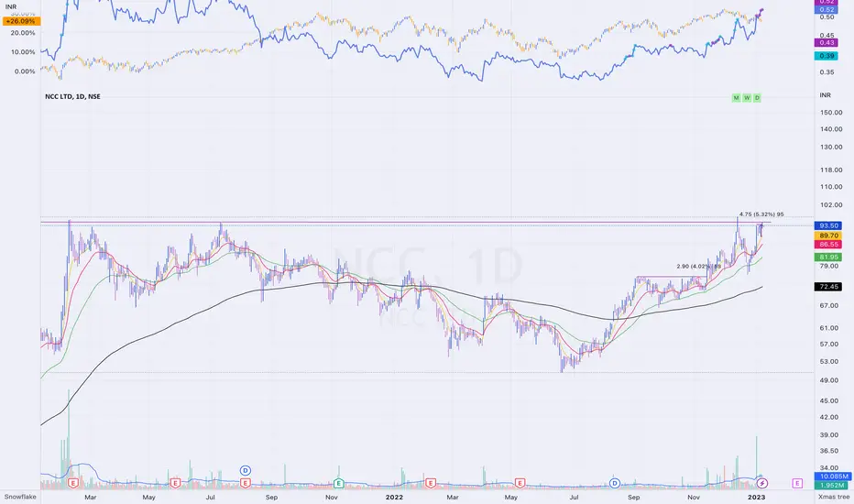Select the pink 86.55 moving average label

pyautogui.click(x=828, y=244)
